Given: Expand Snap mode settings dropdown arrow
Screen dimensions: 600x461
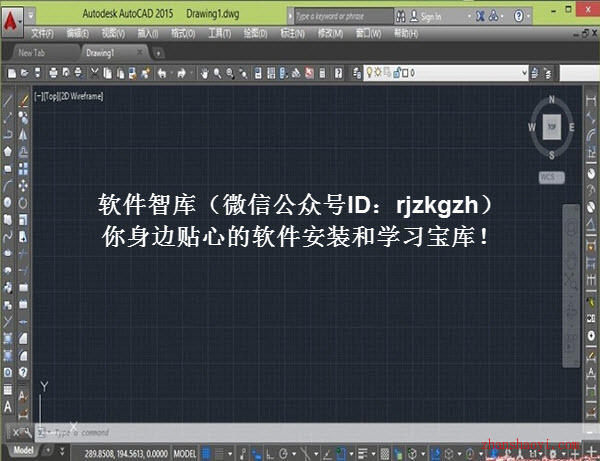Looking at the screenshot, I should (230, 454).
